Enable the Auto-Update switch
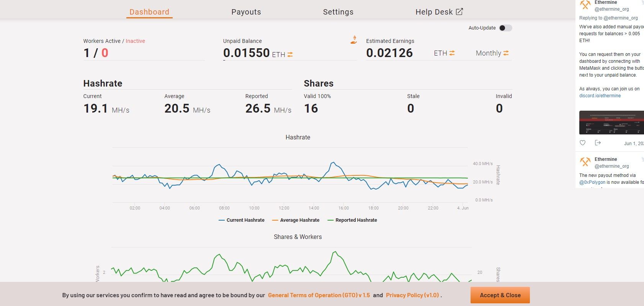 pyautogui.click(x=505, y=28)
